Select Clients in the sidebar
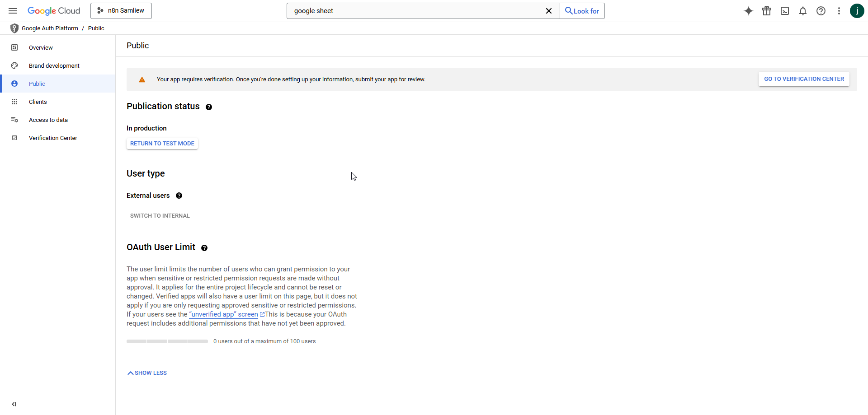Screen dimensions: 868x415 coord(58,102)
